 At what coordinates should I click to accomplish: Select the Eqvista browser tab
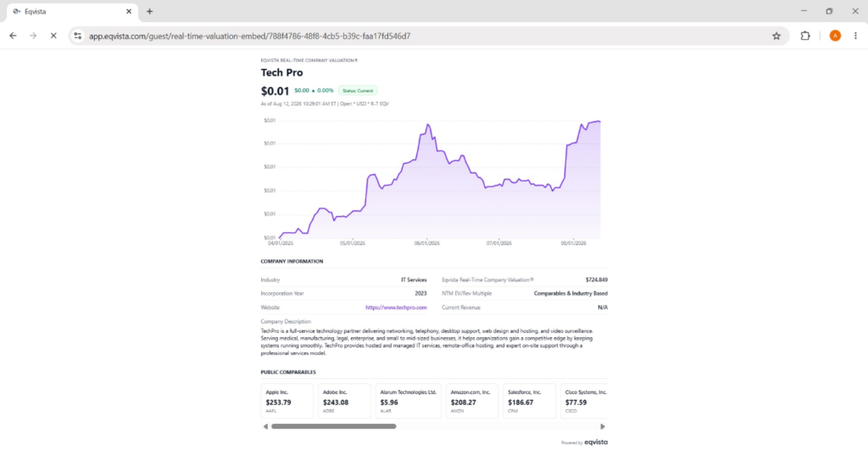tap(73, 11)
